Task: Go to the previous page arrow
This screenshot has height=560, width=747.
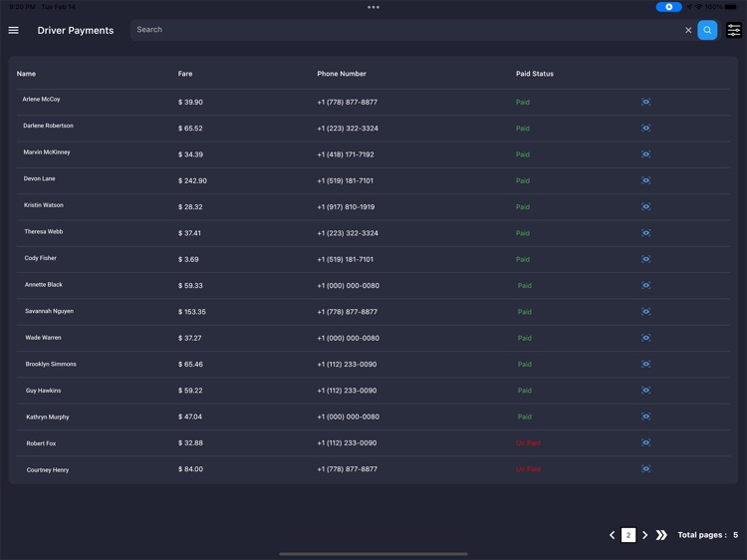Action: coord(613,535)
